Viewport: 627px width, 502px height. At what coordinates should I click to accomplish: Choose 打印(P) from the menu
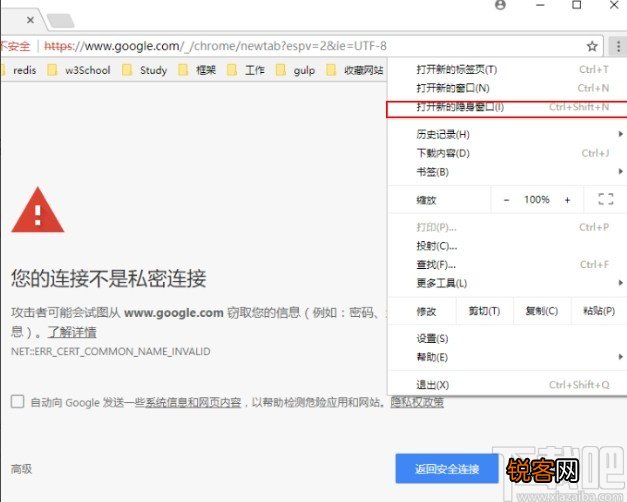[507, 227]
